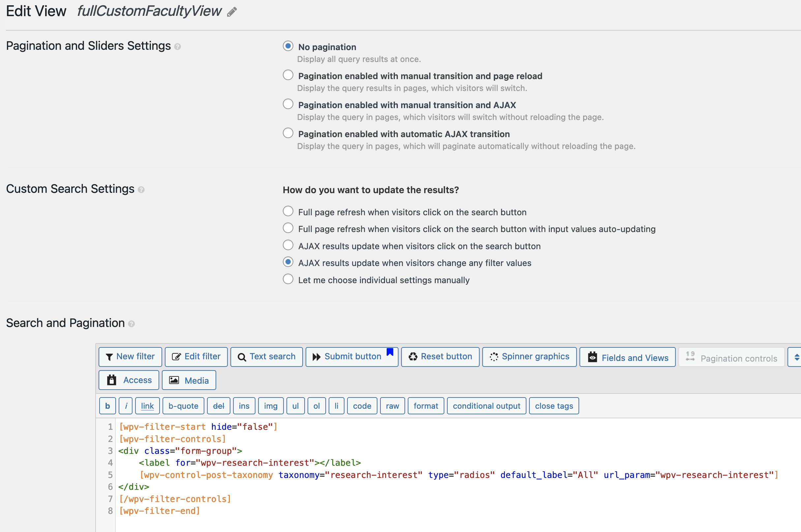Insert a link with the link quicktag
Screen dimensions: 801x532
point(147,406)
